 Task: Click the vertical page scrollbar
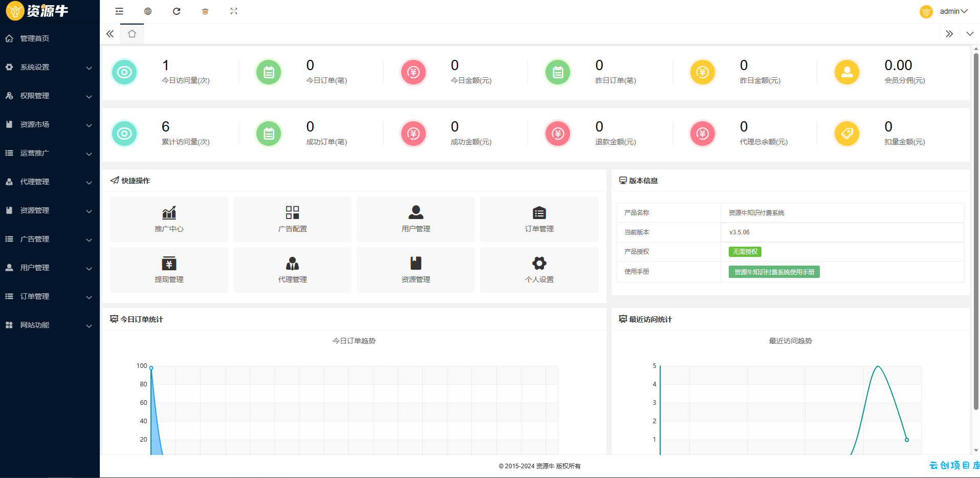tap(976, 230)
